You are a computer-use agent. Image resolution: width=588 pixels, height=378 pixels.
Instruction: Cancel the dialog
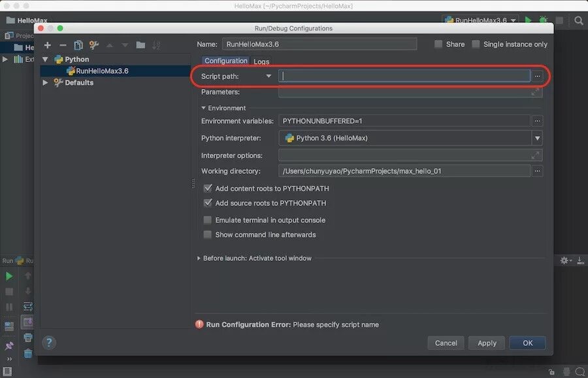pos(446,343)
